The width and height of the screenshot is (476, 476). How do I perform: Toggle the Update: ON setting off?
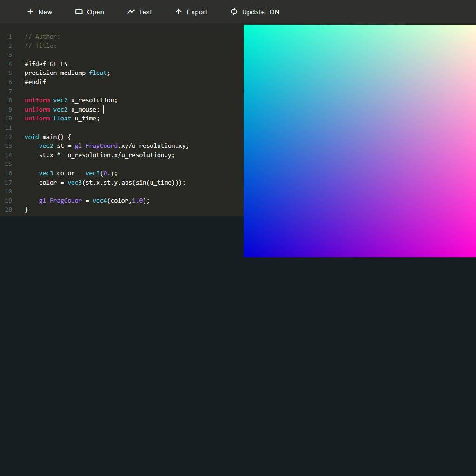pos(255,12)
